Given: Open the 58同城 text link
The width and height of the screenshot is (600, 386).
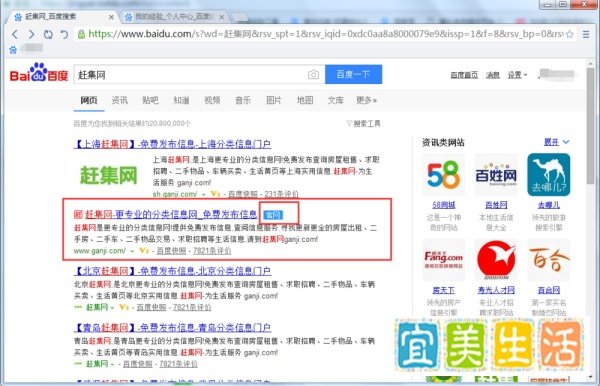Looking at the screenshot, I should click(x=443, y=205).
